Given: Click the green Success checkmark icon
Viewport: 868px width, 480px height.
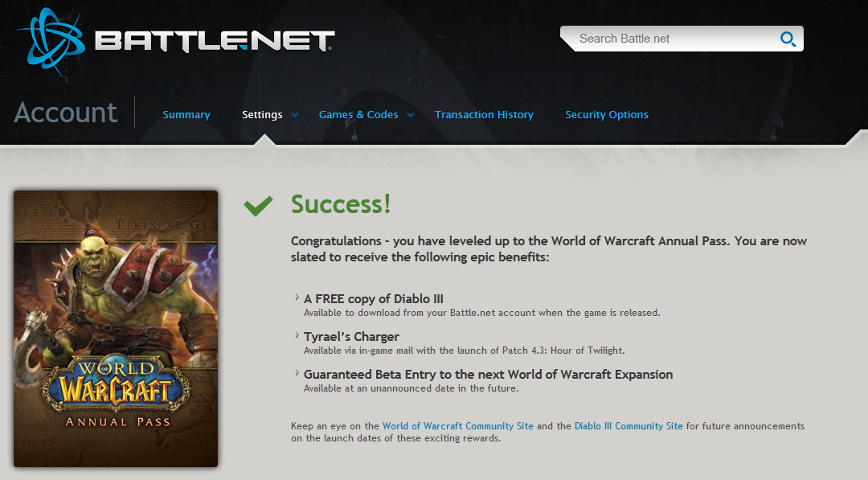Looking at the screenshot, I should point(258,206).
